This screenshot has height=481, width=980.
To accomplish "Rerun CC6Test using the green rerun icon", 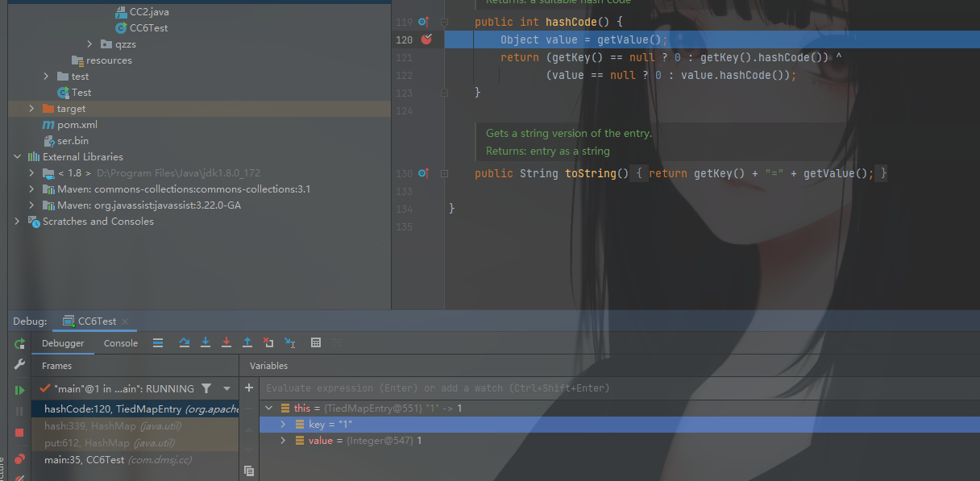I will [x=19, y=344].
